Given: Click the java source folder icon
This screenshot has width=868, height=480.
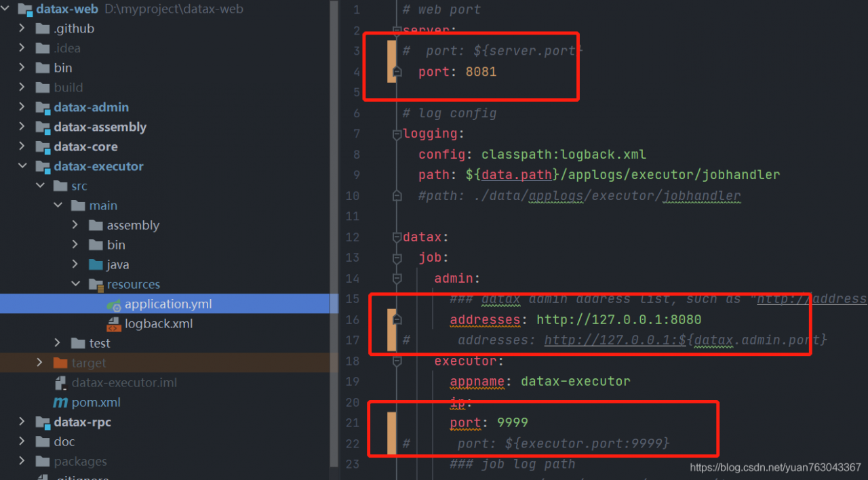Looking at the screenshot, I should tap(96, 264).
